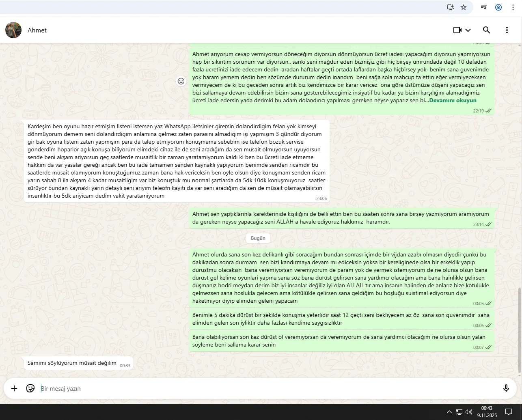522x420 pixels.
Task: Search within the chat messages
Action: (486, 30)
